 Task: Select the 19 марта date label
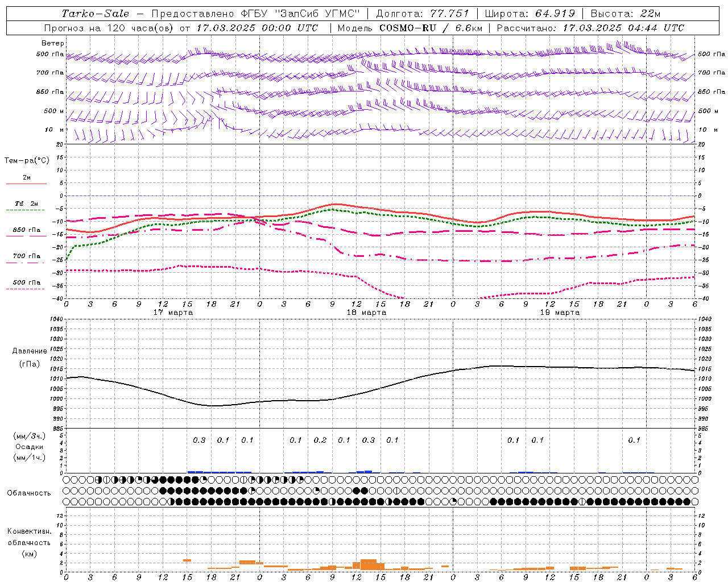pos(560,313)
